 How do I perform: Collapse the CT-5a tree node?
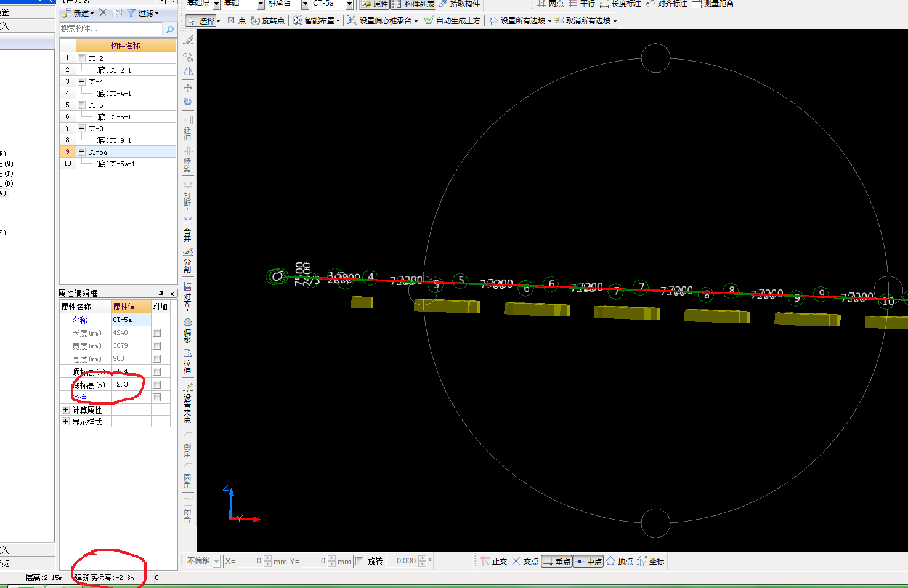(x=82, y=151)
